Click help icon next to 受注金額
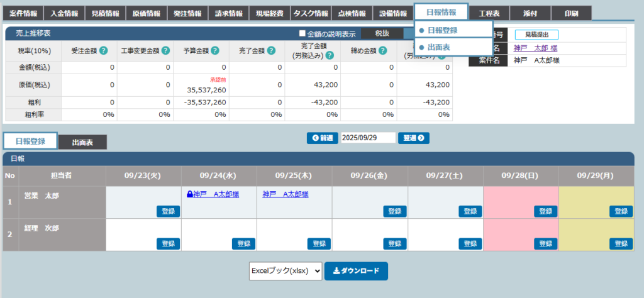The height and width of the screenshot is (298, 644). (103, 51)
